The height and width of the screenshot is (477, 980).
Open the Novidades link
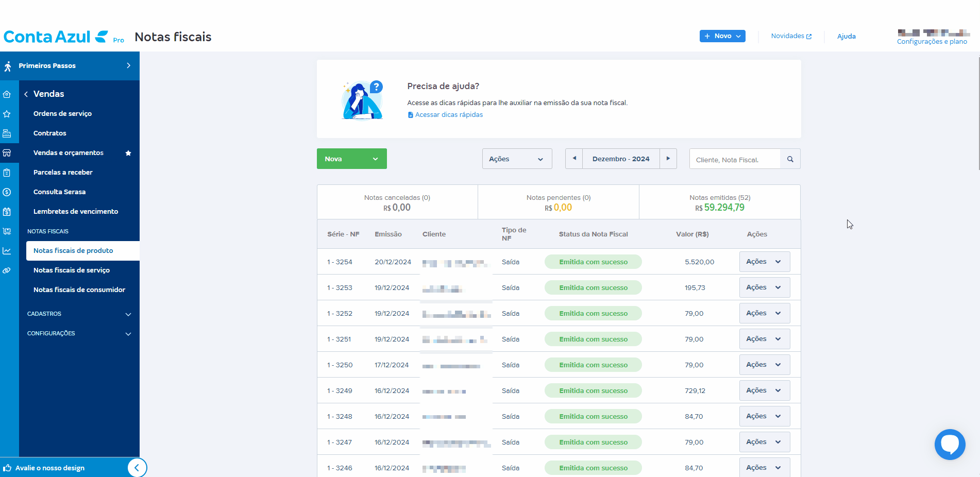click(x=791, y=36)
